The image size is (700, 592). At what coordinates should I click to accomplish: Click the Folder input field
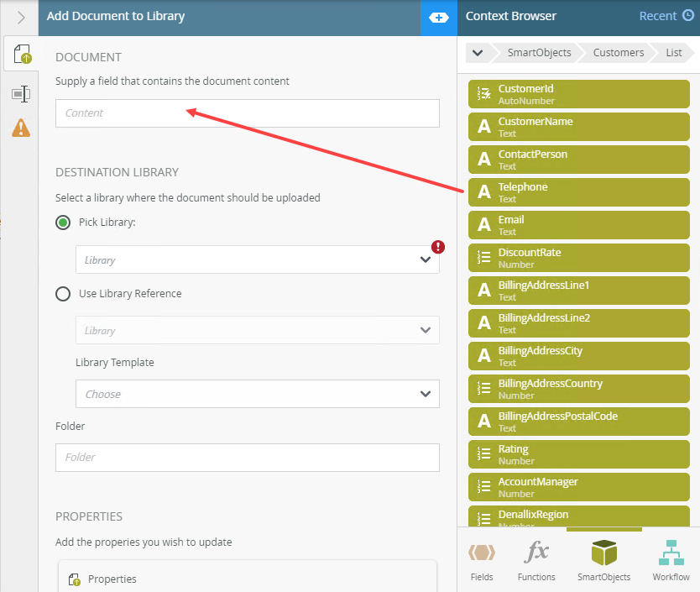coord(247,458)
